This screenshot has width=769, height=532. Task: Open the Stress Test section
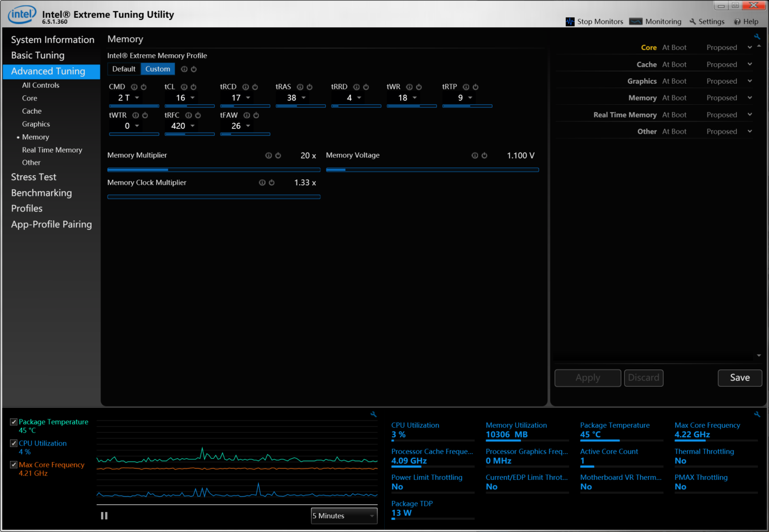34,177
